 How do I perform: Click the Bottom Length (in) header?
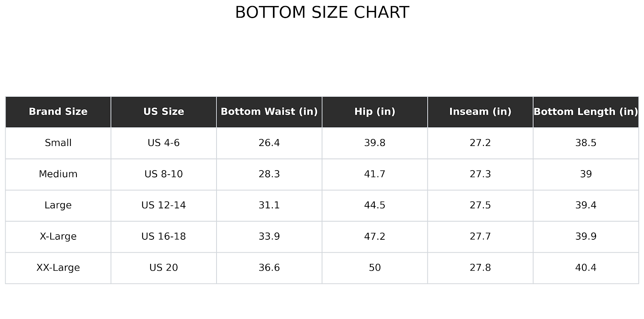tap(586, 112)
